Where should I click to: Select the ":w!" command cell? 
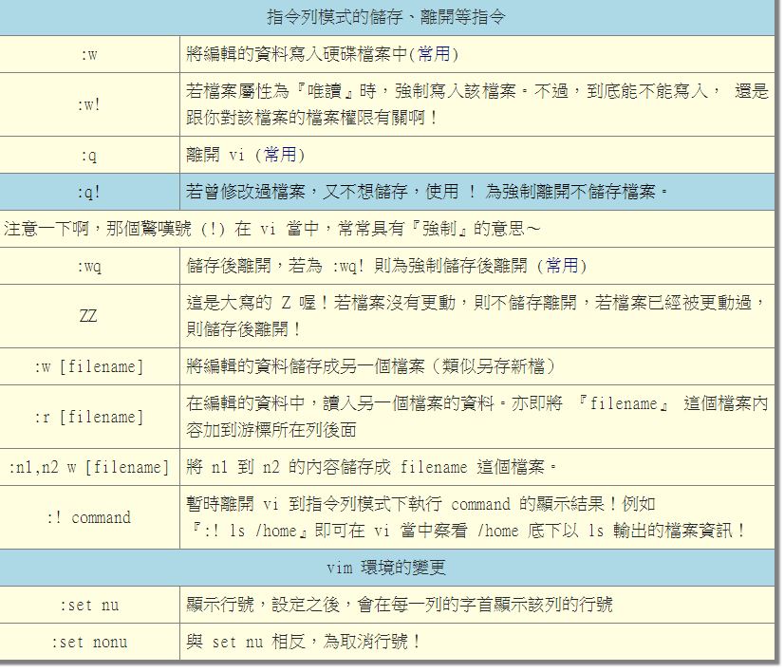[x=89, y=104]
